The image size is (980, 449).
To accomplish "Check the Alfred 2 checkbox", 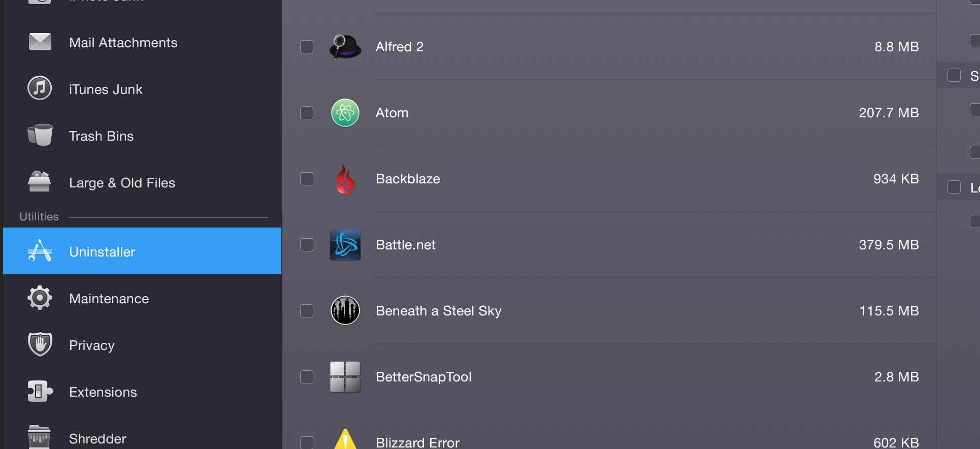I will click(x=307, y=47).
